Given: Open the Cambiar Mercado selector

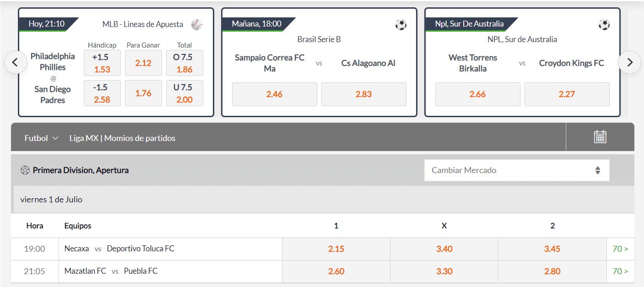Looking at the screenshot, I should point(516,169).
